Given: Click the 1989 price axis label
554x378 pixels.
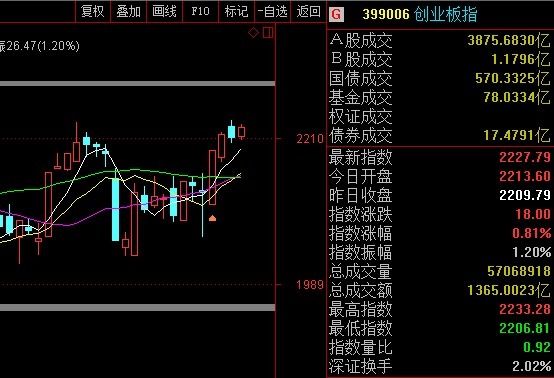Looking at the screenshot, I should tap(310, 284).
